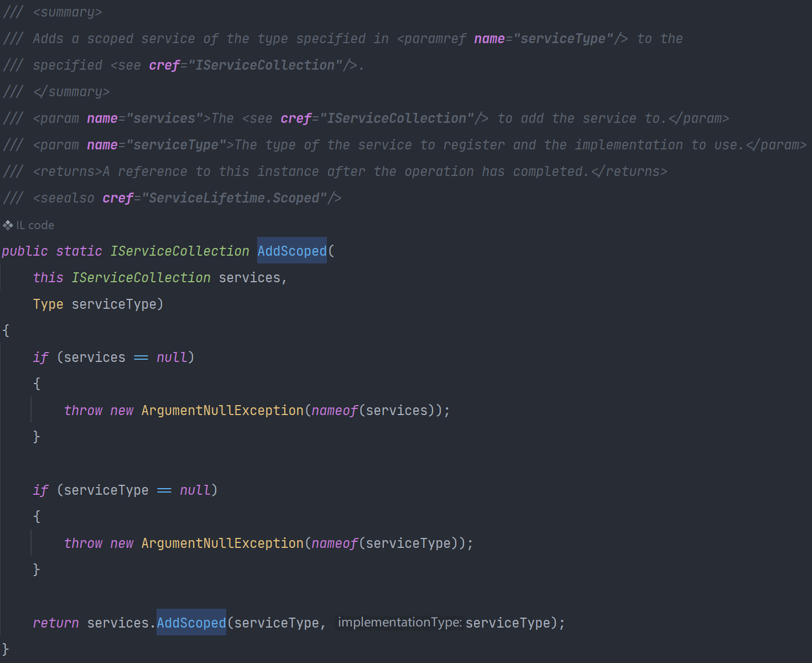Click the IServiceCollection return type after static
This screenshot has width=812, height=663.
(179, 251)
